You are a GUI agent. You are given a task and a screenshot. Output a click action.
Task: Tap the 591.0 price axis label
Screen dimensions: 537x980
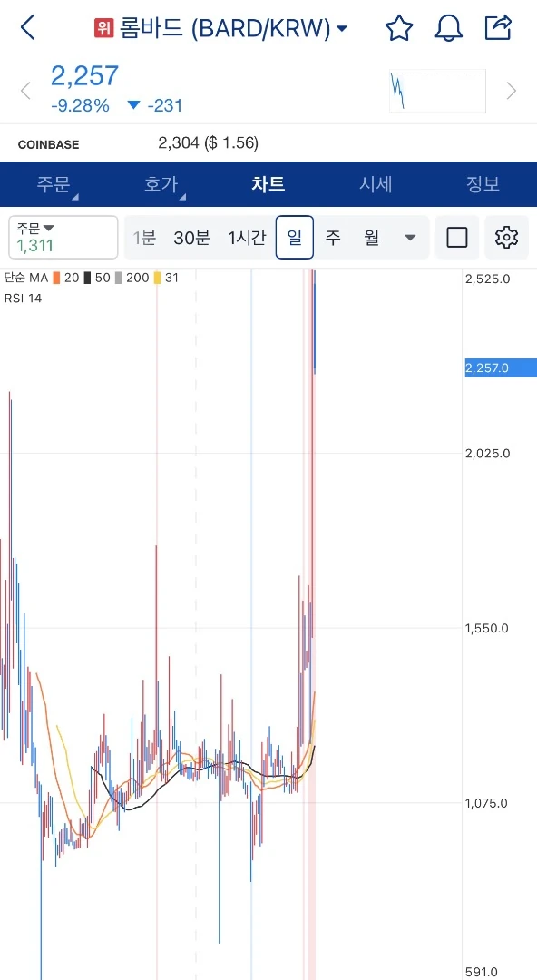tap(482, 973)
